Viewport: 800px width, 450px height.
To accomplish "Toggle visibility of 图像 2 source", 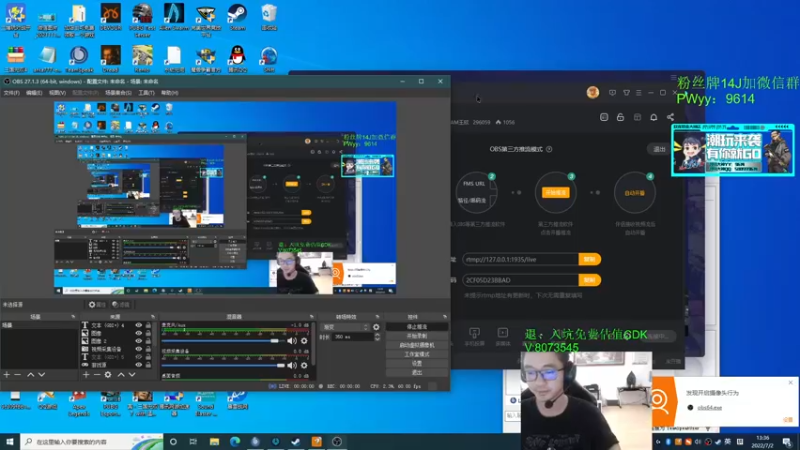I will point(138,341).
